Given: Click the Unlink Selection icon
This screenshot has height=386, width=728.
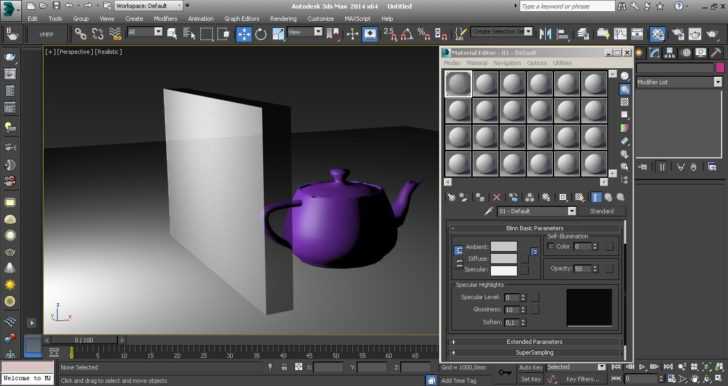Looking at the screenshot, I should [98, 34].
